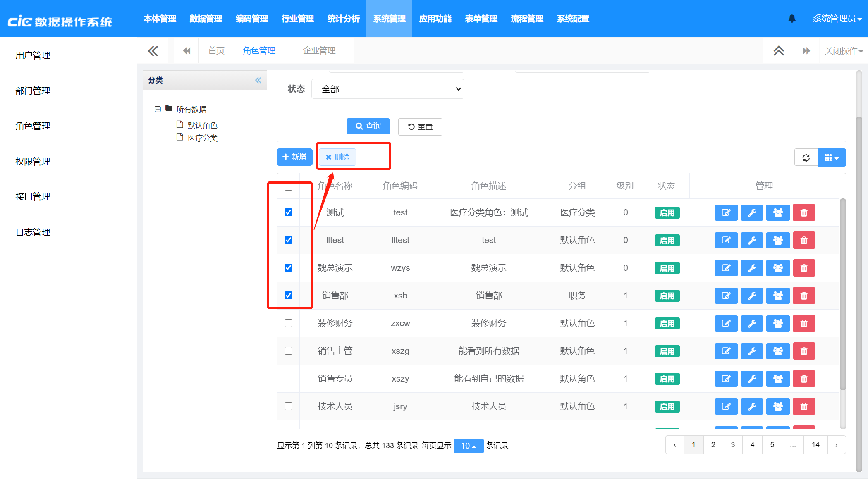Switch to the 企业管理 tab

point(319,50)
